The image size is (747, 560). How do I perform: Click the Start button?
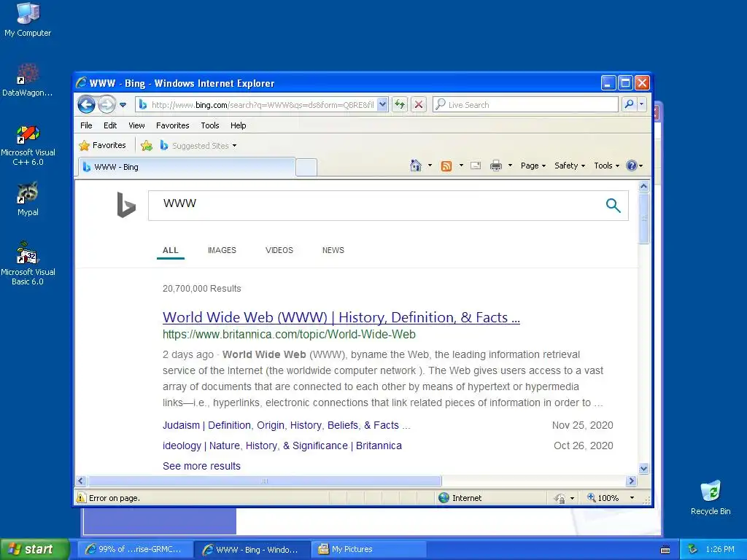tap(34, 549)
